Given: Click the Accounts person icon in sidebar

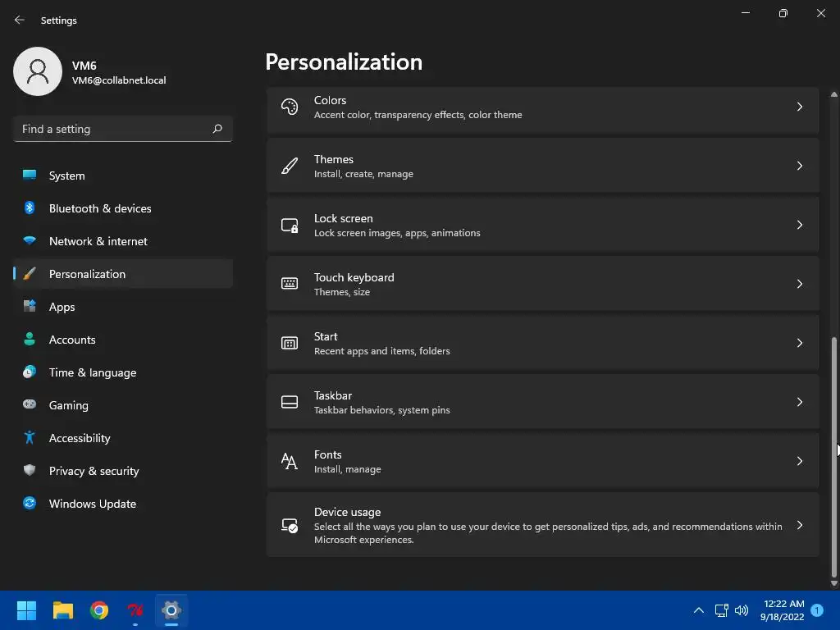Looking at the screenshot, I should click(30, 339).
